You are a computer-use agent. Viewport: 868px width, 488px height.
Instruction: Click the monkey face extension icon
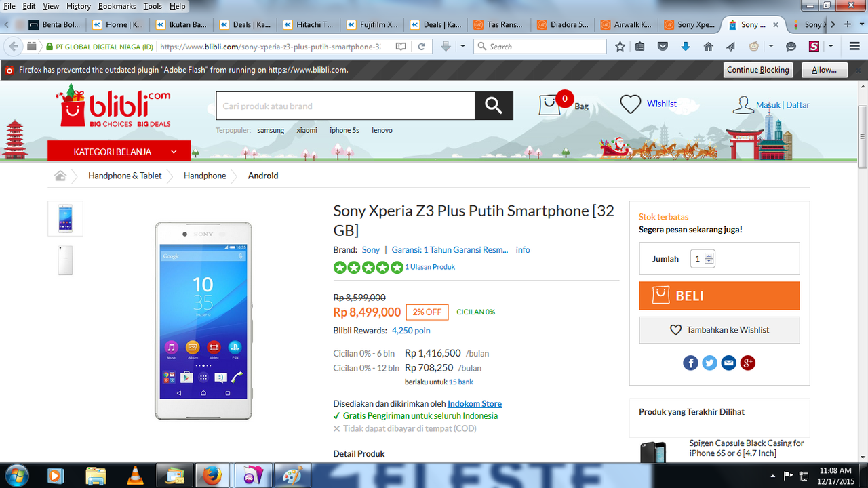click(753, 47)
